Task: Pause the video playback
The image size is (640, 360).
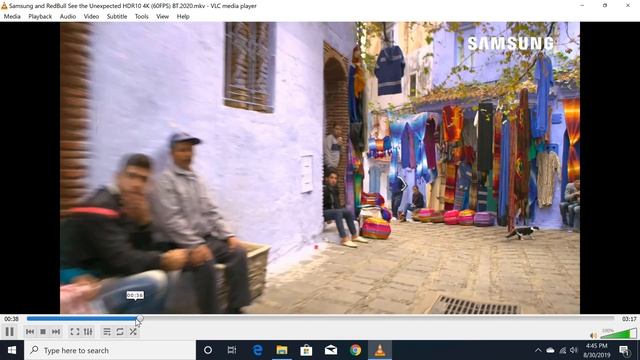Action: point(9,332)
